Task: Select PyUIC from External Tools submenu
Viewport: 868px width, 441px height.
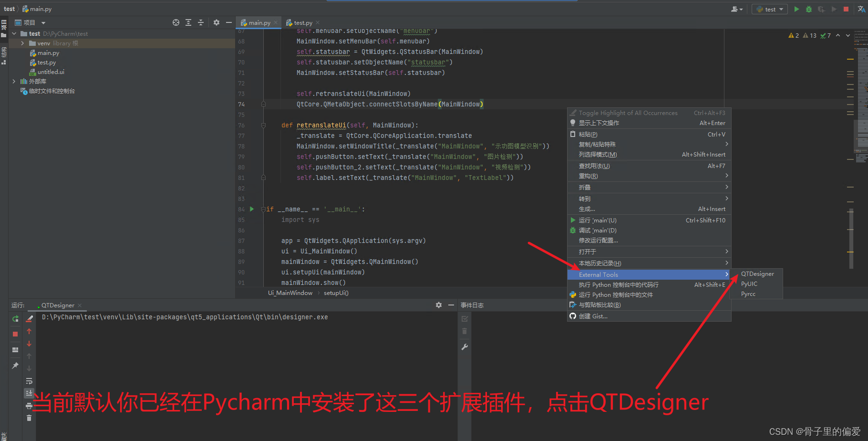Action: coord(757,284)
